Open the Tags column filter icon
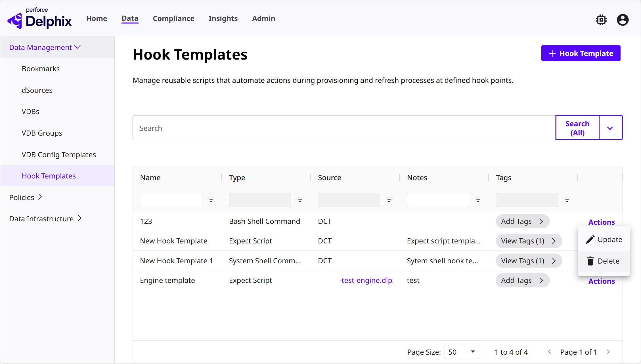 click(567, 200)
